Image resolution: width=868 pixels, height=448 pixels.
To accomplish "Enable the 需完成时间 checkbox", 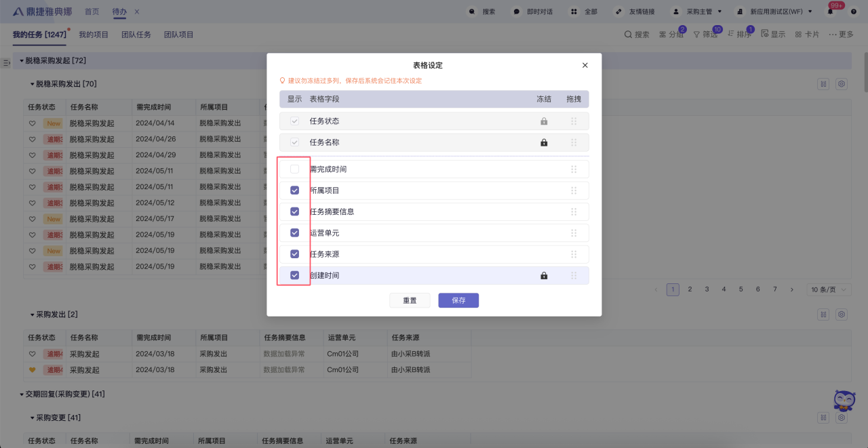I will click(294, 169).
